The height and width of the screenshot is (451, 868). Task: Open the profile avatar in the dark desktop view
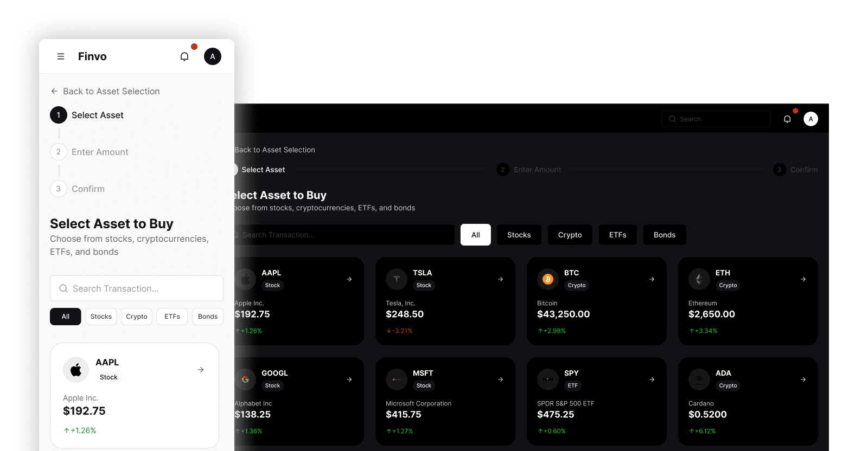pos(811,119)
